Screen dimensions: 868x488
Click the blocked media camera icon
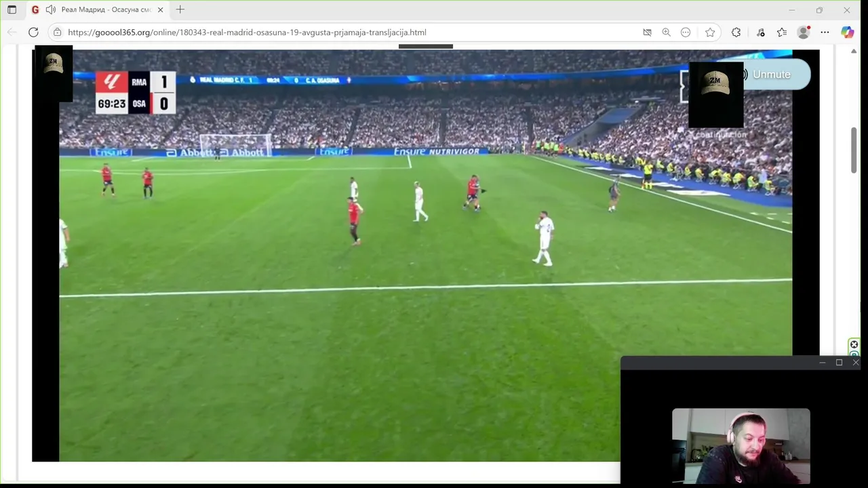tap(647, 32)
